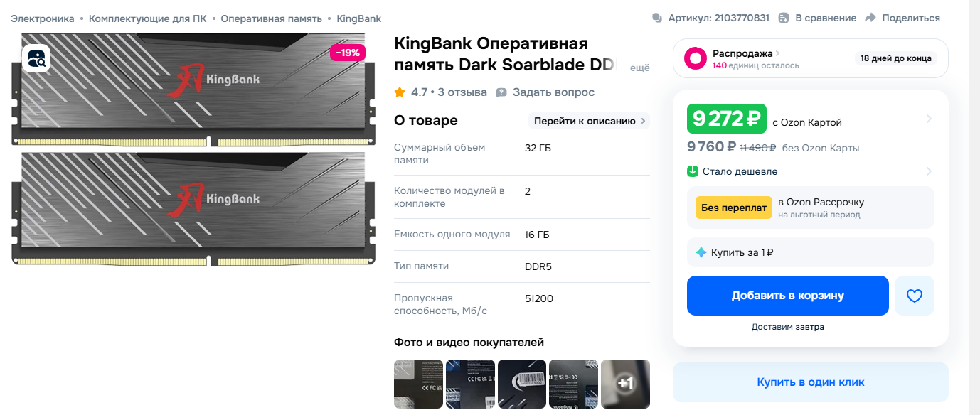The width and height of the screenshot is (980, 415).
Task: Click the compare icon next to В сравнение
Action: click(784, 18)
